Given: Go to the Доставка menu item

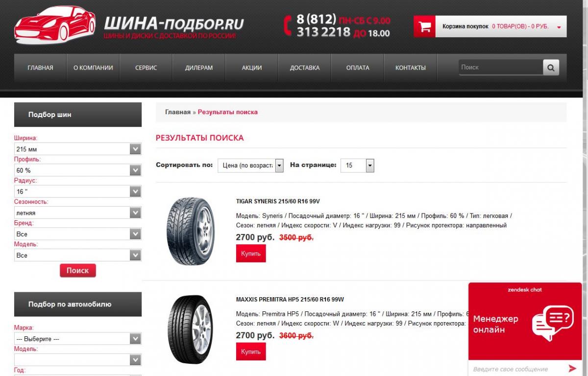Looking at the screenshot, I should [x=305, y=68].
